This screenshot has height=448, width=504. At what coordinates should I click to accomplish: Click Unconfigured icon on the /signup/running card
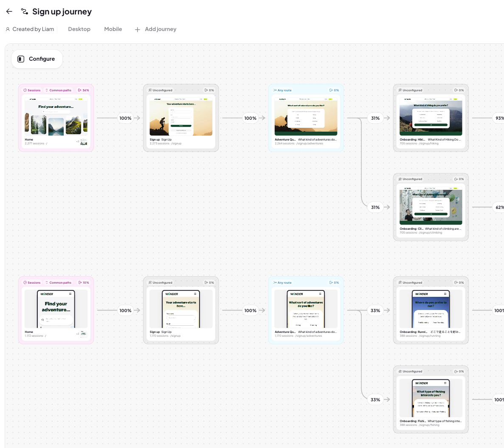pos(400,283)
